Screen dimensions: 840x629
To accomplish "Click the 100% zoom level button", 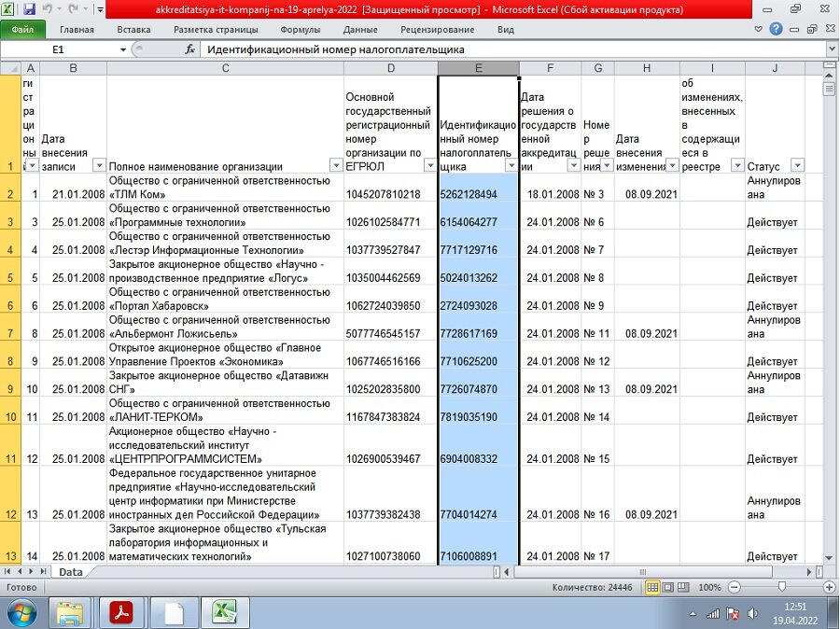I will (x=709, y=588).
